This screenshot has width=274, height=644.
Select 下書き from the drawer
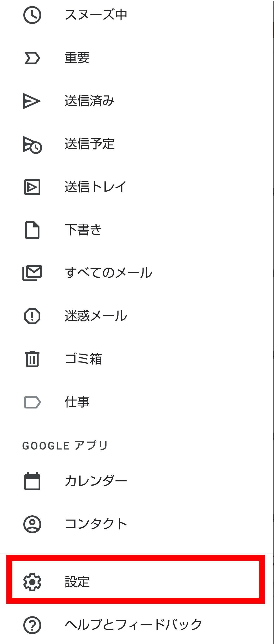[83, 230]
